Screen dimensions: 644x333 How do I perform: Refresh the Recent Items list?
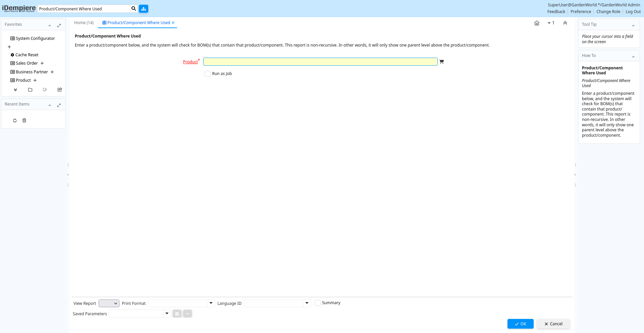click(x=15, y=121)
